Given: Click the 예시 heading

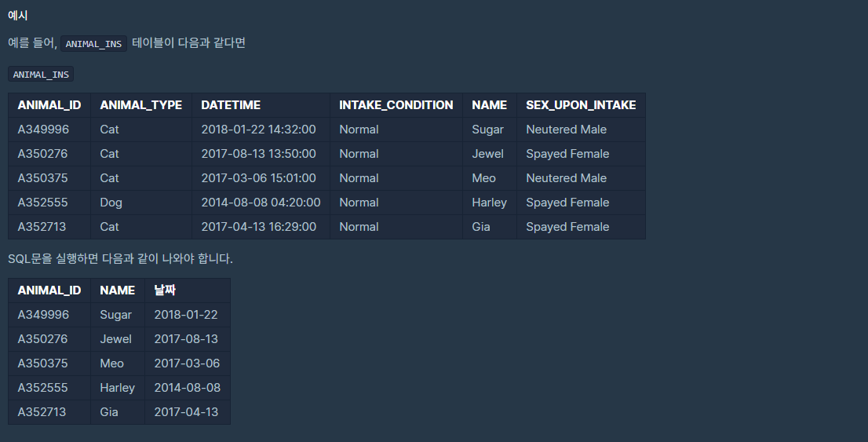Looking at the screenshot, I should (18, 16).
